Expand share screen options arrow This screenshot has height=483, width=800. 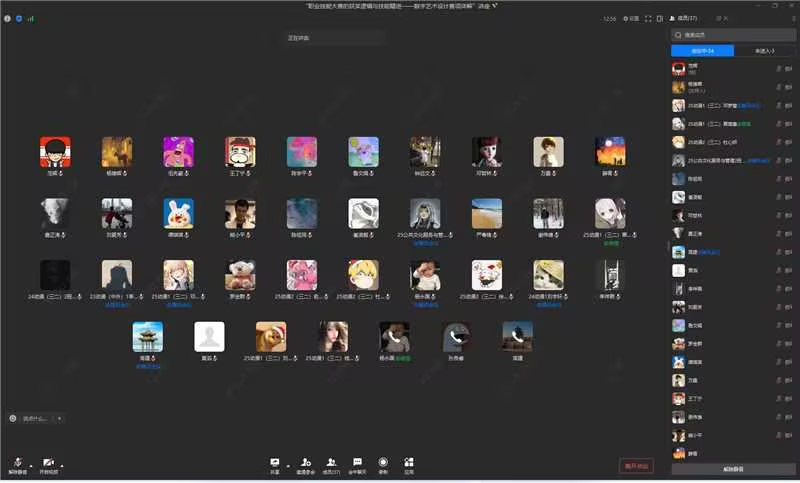287,465
